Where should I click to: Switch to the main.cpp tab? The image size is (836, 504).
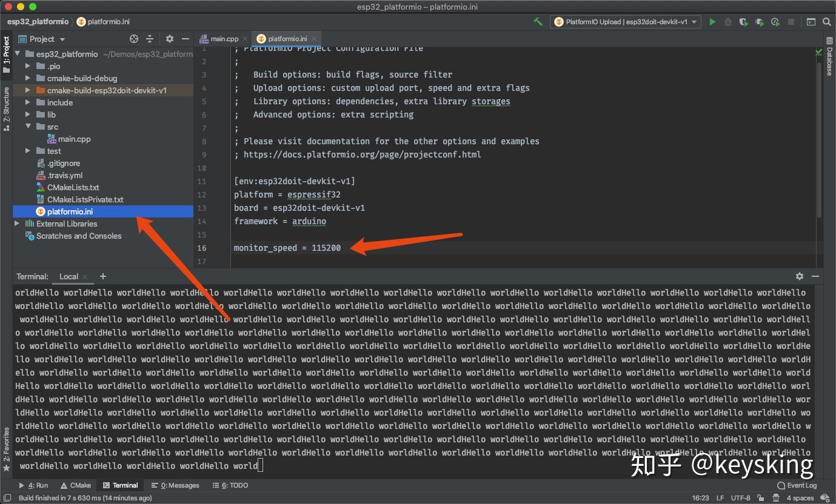click(x=222, y=38)
